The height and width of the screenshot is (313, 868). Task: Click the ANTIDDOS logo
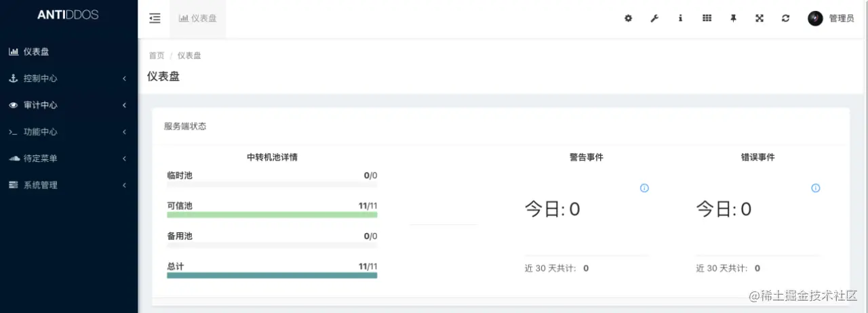[x=68, y=15]
